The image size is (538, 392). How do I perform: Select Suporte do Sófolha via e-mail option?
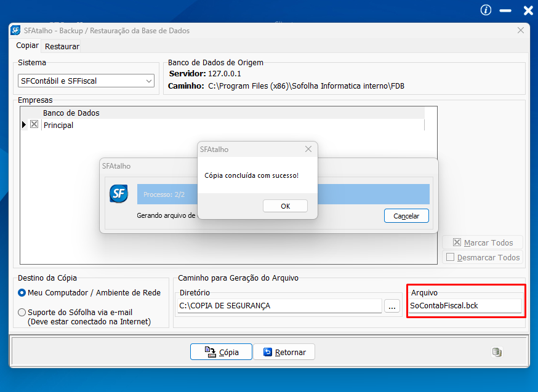[22, 312]
